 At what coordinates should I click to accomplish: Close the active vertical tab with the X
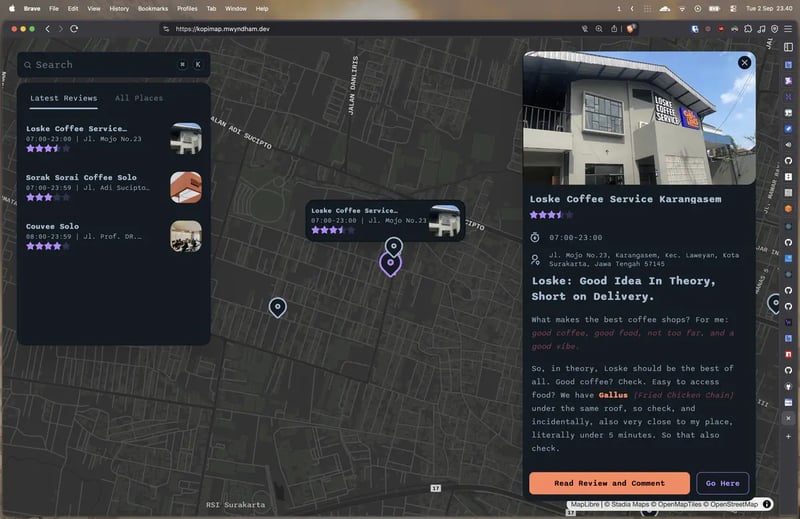pyautogui.click(x=788, y=418)
